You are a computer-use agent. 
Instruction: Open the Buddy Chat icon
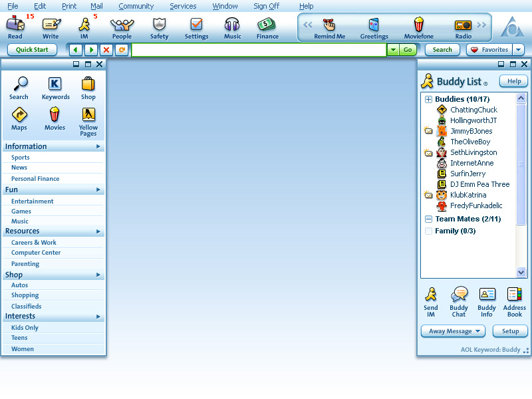[459, 295]
